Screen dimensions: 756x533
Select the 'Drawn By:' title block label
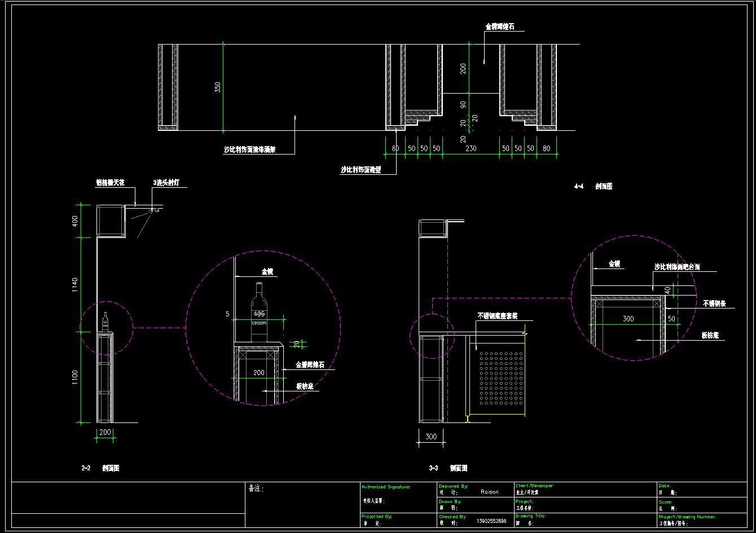450,501
